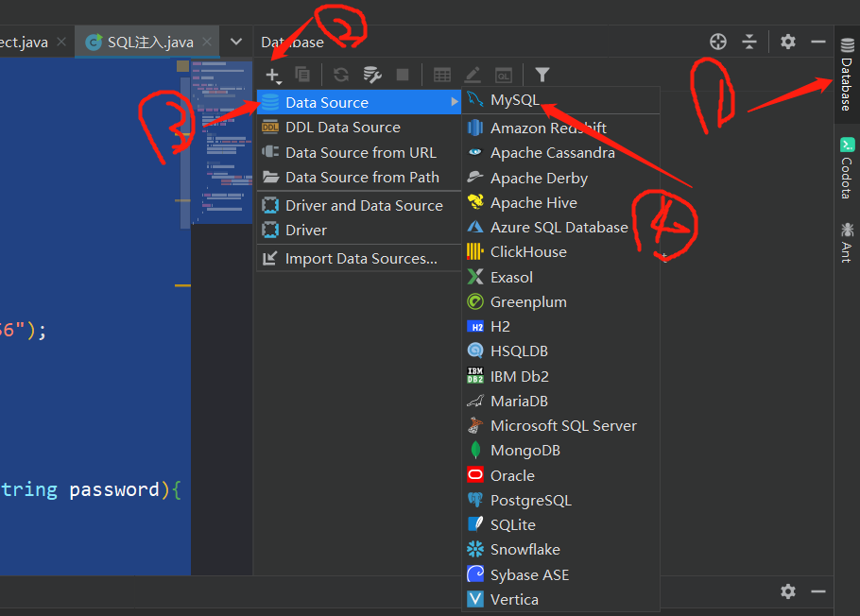Open data source properties wrench icon

click(371, 75)
